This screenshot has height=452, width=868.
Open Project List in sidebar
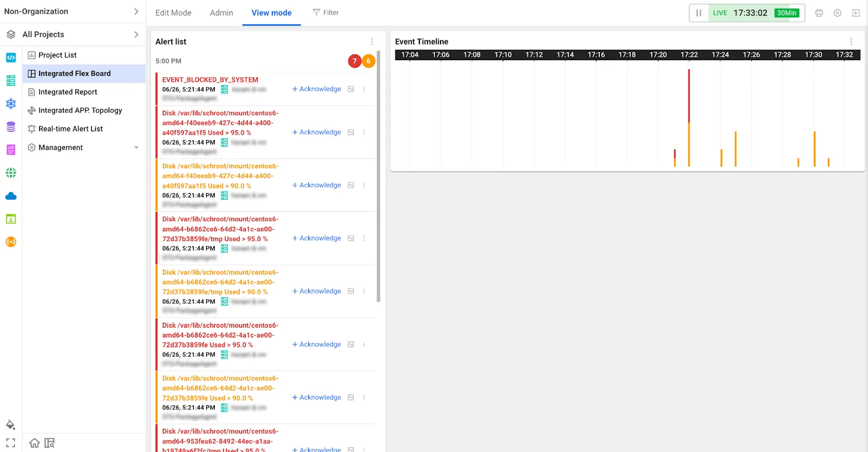(84, 55)
